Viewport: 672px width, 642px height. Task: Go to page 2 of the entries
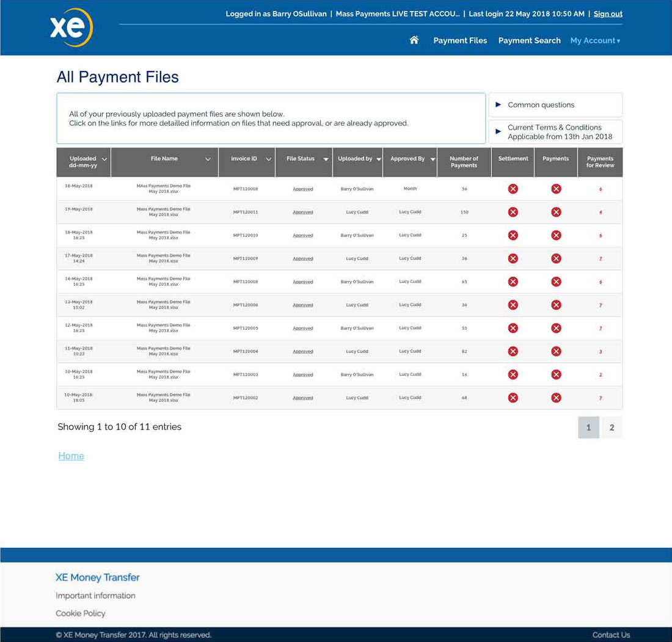612,428
